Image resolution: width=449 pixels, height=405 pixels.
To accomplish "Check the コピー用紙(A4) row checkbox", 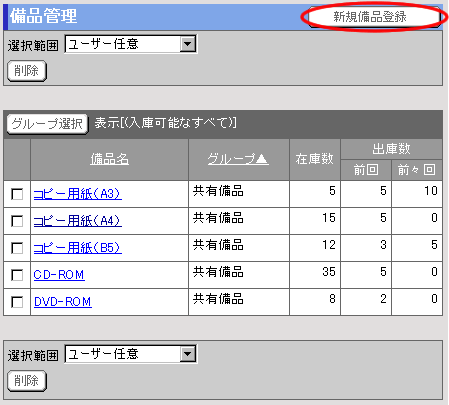I will (x=17, y=221).
